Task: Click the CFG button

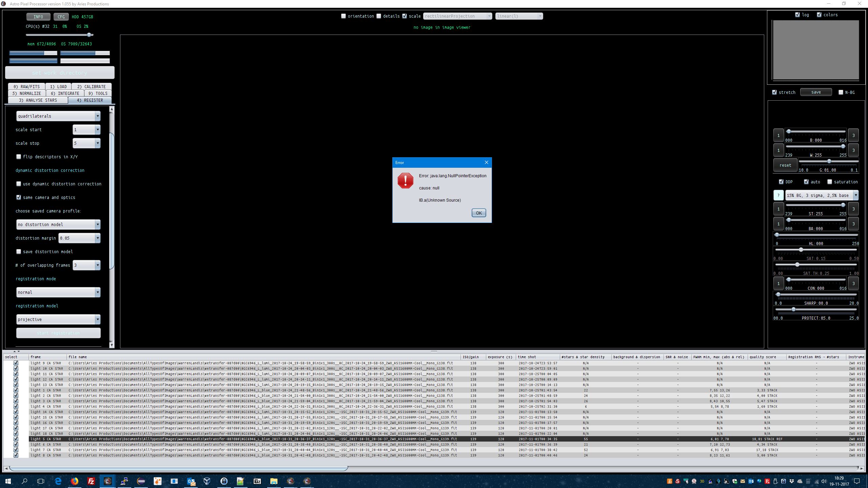Action: (61, 17)
